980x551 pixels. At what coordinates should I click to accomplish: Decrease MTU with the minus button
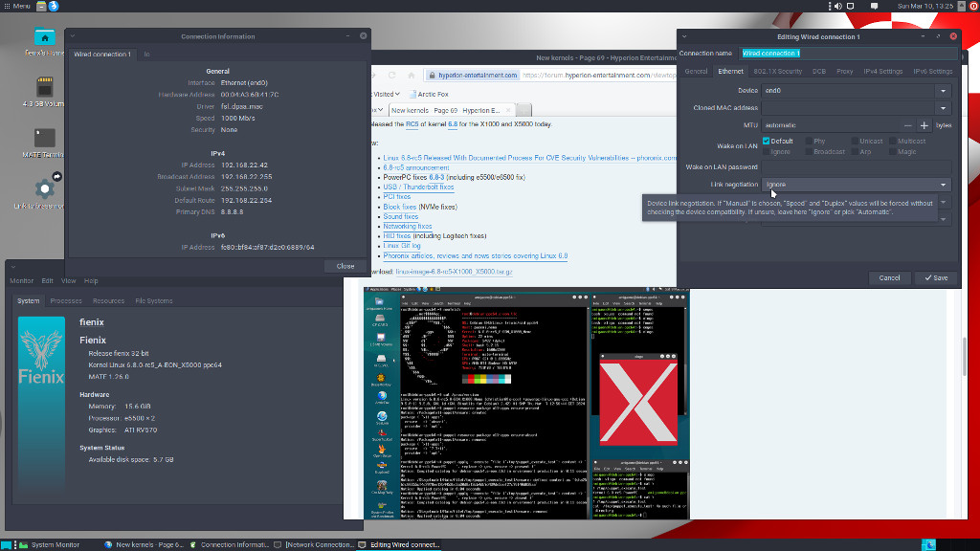click(x=907, y=125)
